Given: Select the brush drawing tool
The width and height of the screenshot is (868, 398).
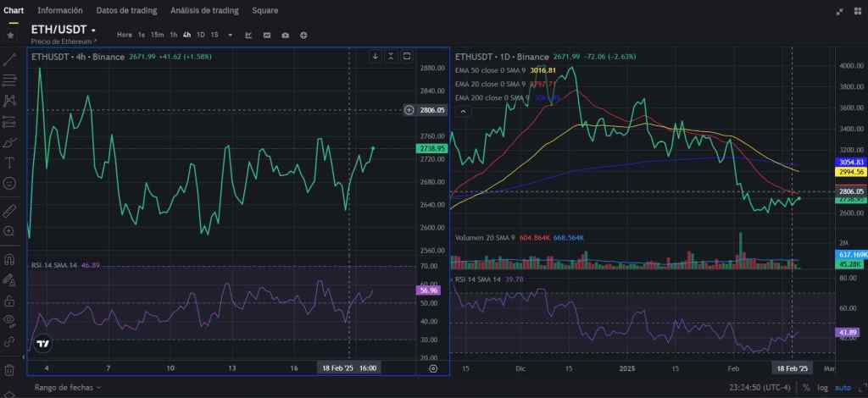Looking at the screenshot, I should pos(9,142).
